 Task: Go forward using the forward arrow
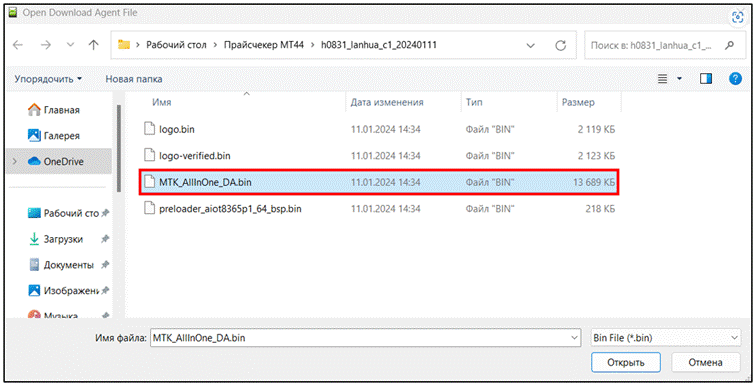(46, 45)
